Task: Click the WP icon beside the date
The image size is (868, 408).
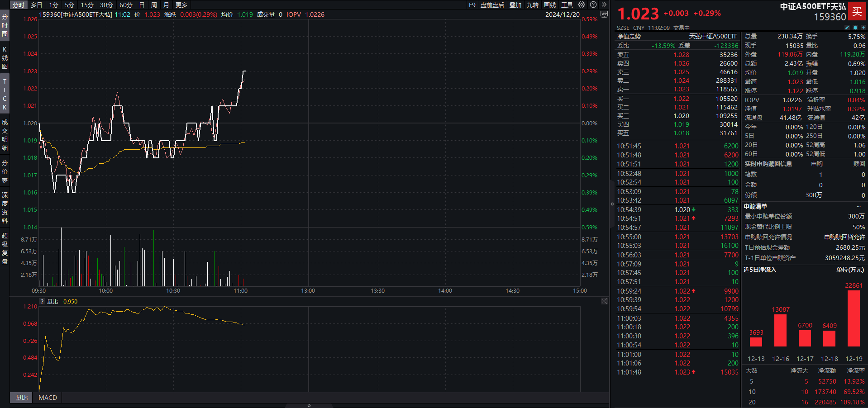Action: click(x=604, y=14)
